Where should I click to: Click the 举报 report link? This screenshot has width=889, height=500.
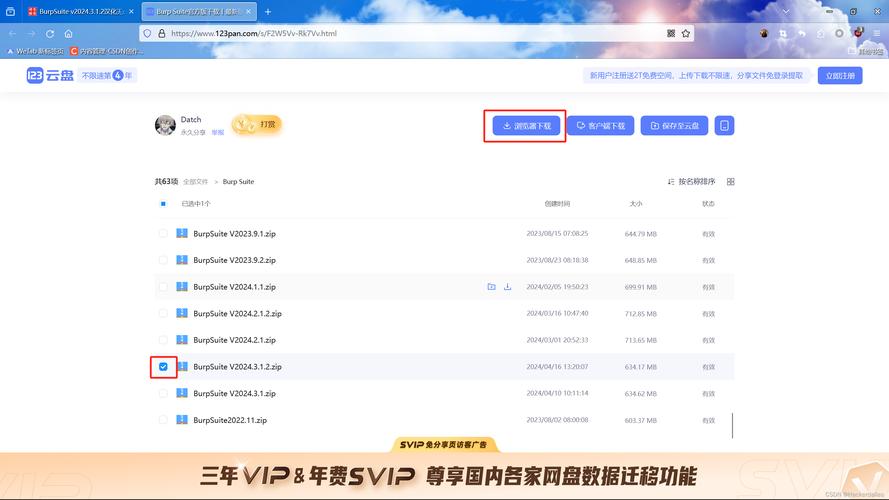click(218, 133)
